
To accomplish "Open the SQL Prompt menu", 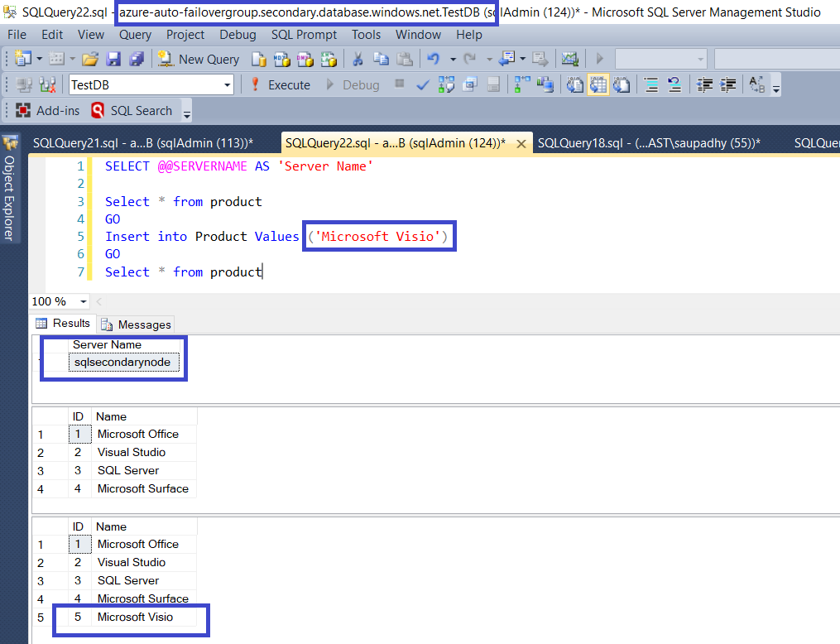I will (x=304, y=34).
